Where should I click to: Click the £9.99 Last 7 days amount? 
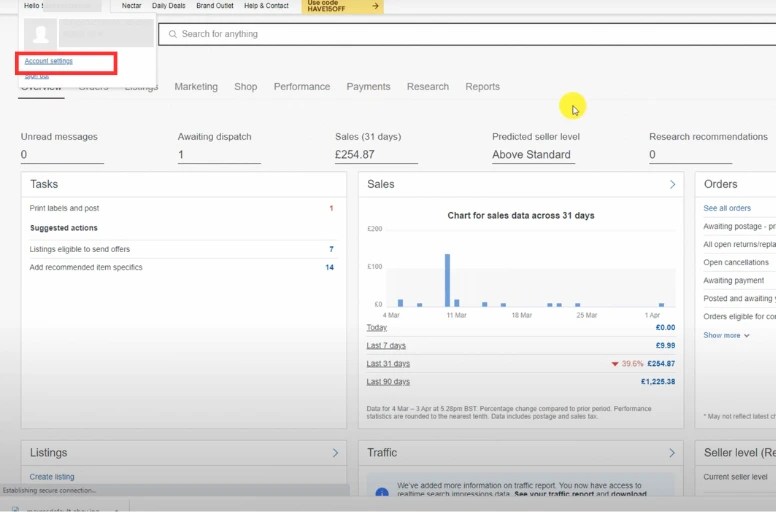pyautogui.click(x=665, y=345)
